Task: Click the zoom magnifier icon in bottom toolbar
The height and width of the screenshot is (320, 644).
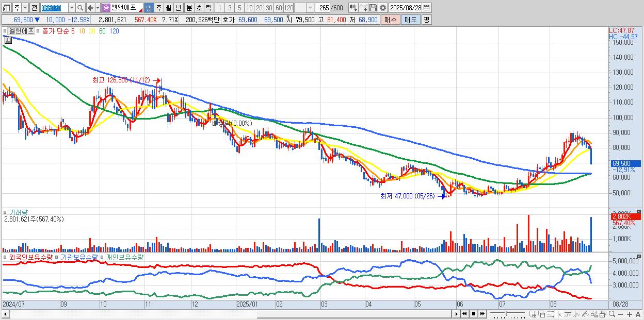Action: (612, 314)
